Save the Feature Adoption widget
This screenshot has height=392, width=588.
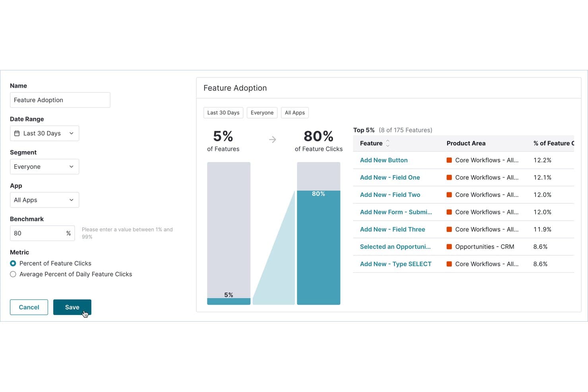click(x=72, y=307)
